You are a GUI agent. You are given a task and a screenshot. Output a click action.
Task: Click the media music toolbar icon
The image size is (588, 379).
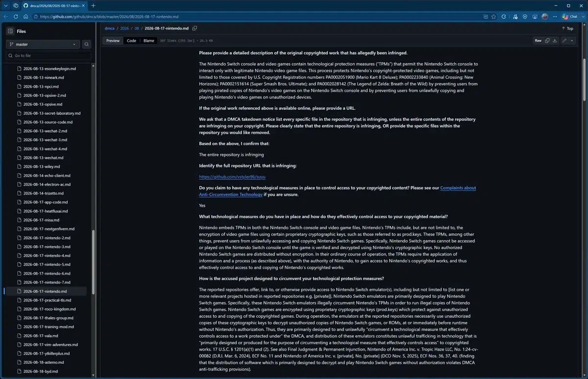(514, 16)
